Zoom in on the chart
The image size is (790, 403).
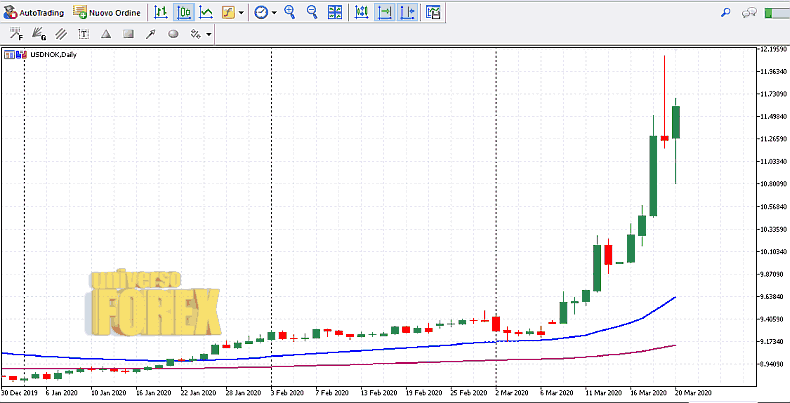pyautogui.click(x=290, y=13)
